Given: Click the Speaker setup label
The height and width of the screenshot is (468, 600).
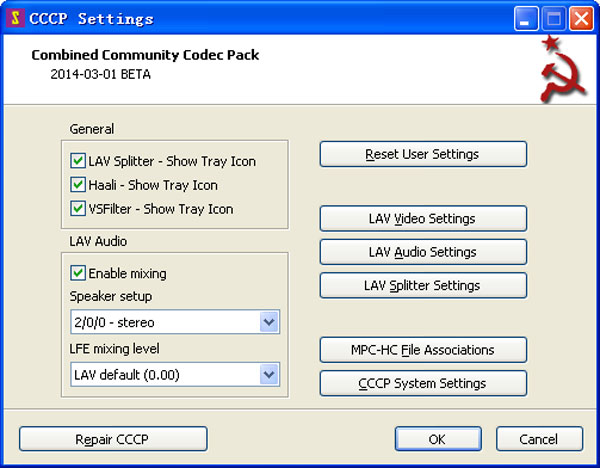Looking at the screenshot, I should pos(111,297).
